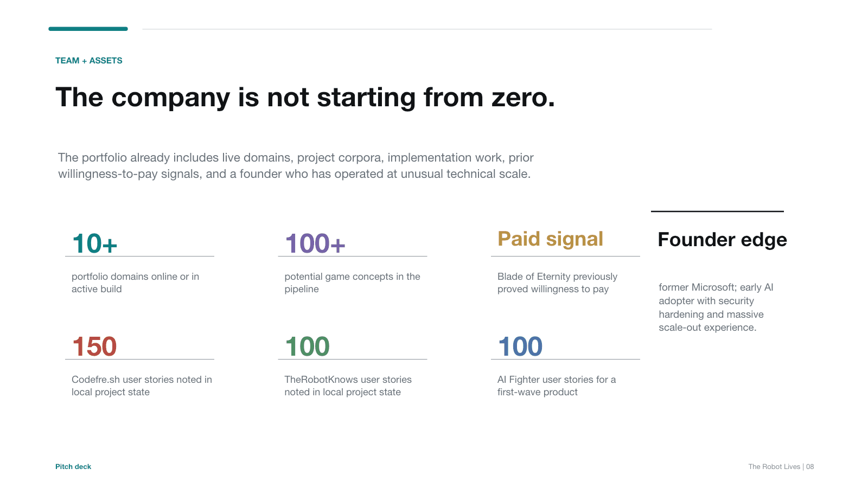
Task: Click the purple 100+ statistic
Action: pyautogui.click(x=315, y=243)
